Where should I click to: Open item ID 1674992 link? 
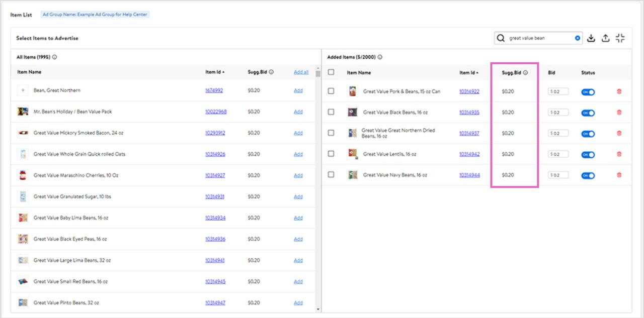tap(214, 90)
